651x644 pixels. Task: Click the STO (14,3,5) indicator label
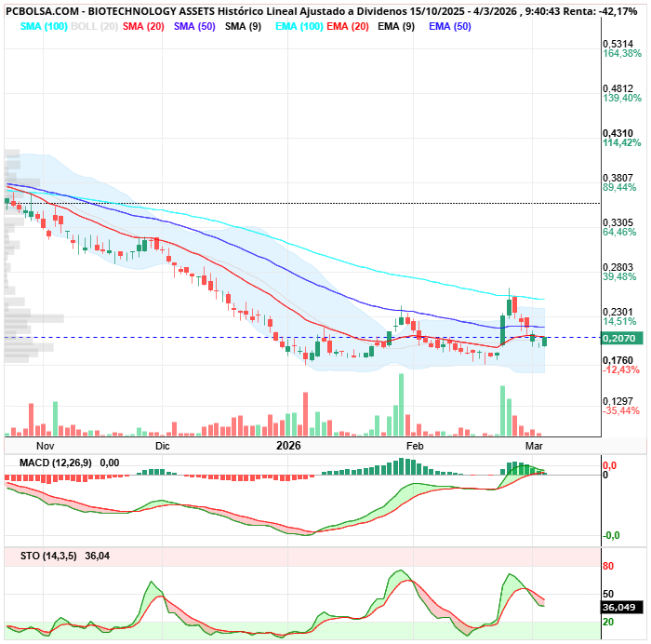(48, 556)
